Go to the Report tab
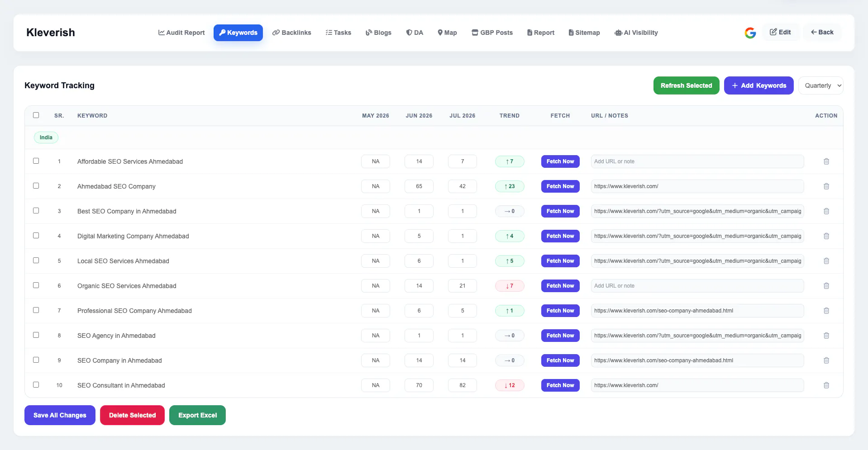The image size is (868, 450). (x=541, y=33)
